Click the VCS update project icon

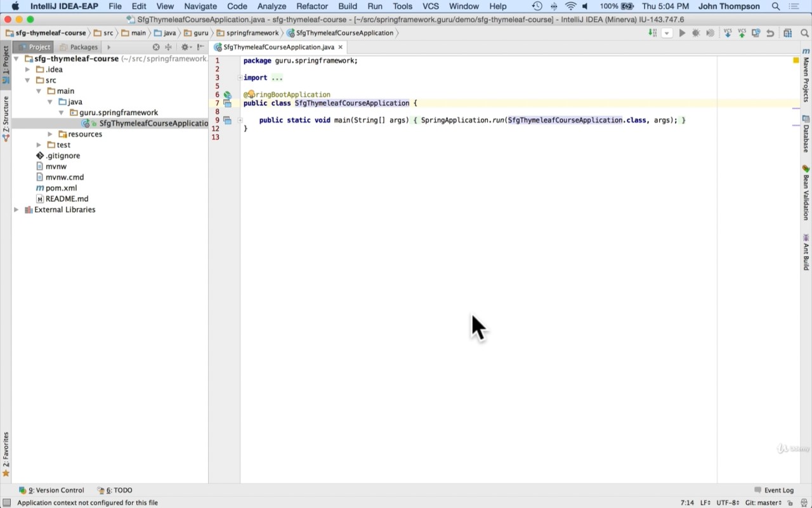tap(728, 33)
